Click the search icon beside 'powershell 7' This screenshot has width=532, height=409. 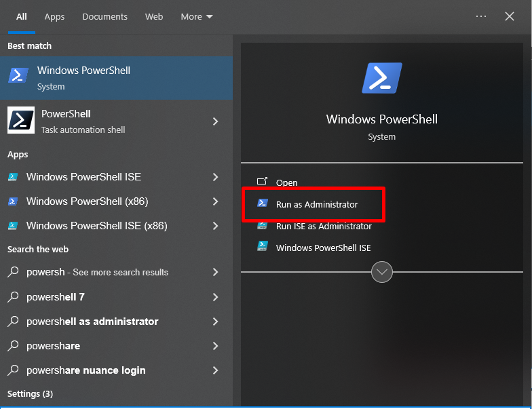pos(13,297)
